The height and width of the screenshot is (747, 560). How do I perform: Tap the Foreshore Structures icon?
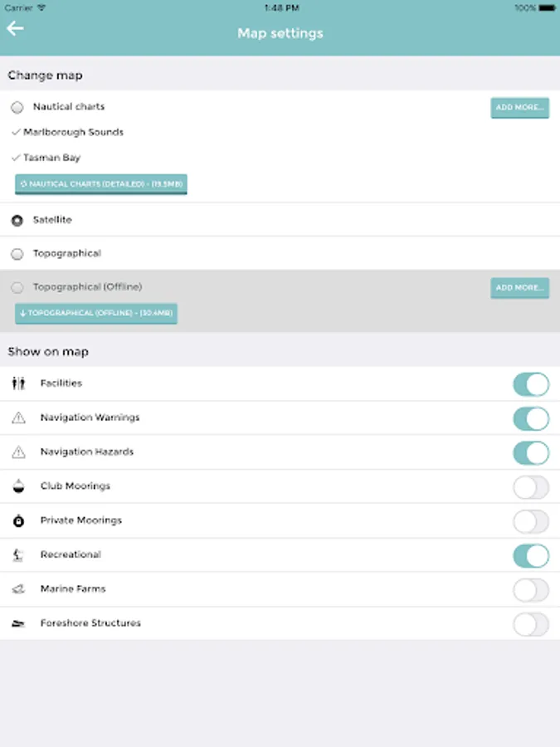pyautogui.click(x=18, y=623)
